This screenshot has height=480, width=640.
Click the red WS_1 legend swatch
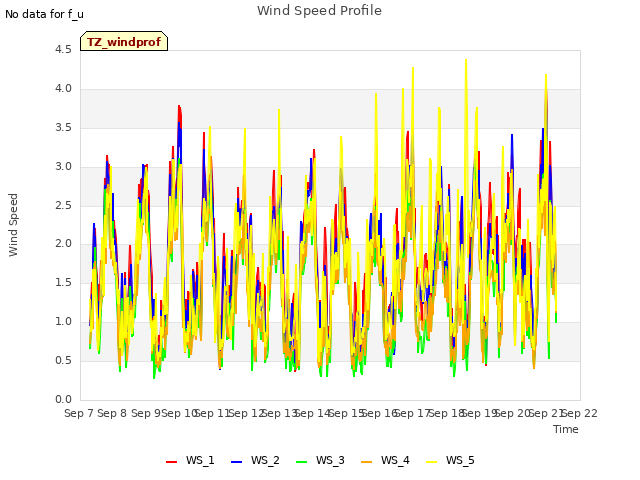(171, 462)
